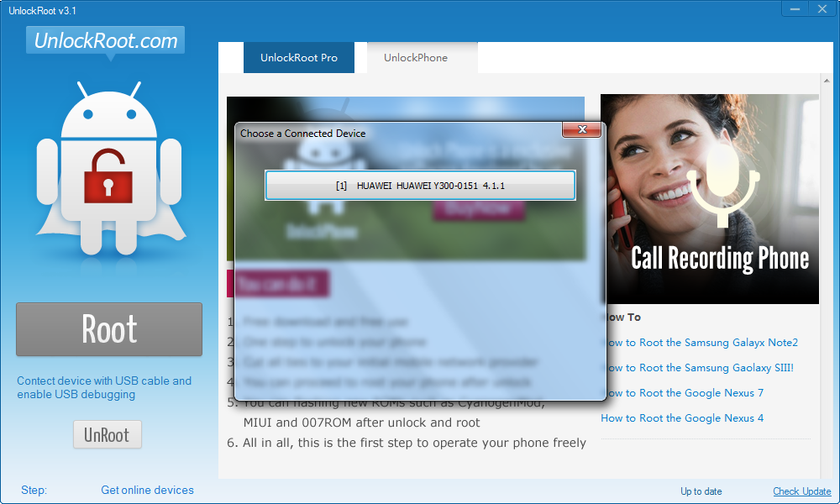This screenshot has width=840, height=504.
Task: Close the UnlockRoot v3.1 window
Action: pyautogui.click(x=822, y=8)
